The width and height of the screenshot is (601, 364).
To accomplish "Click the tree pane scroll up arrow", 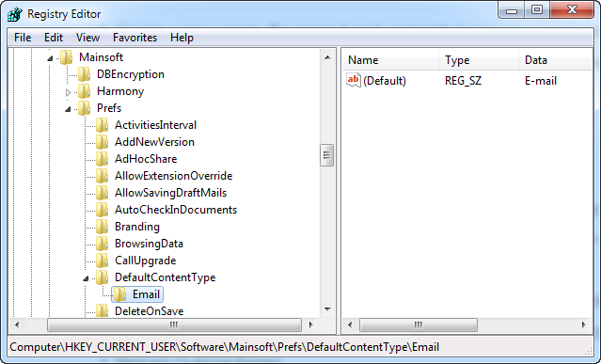I will (327, 58).
